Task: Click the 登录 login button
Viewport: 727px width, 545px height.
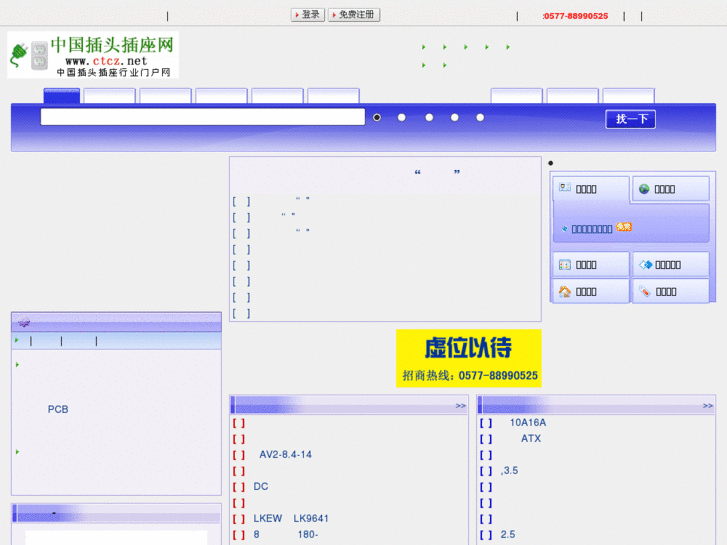Action: click(x=308, y=15)
